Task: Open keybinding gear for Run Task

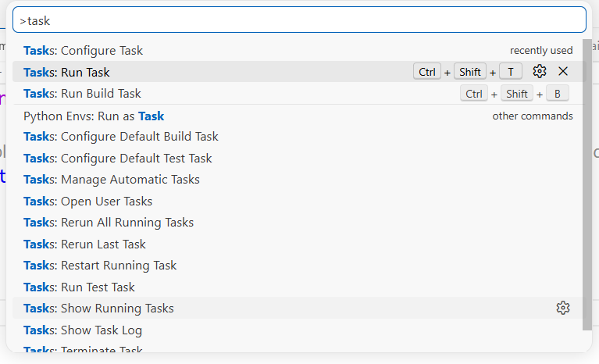Action: pyautogui.click(x=539, y=71)
